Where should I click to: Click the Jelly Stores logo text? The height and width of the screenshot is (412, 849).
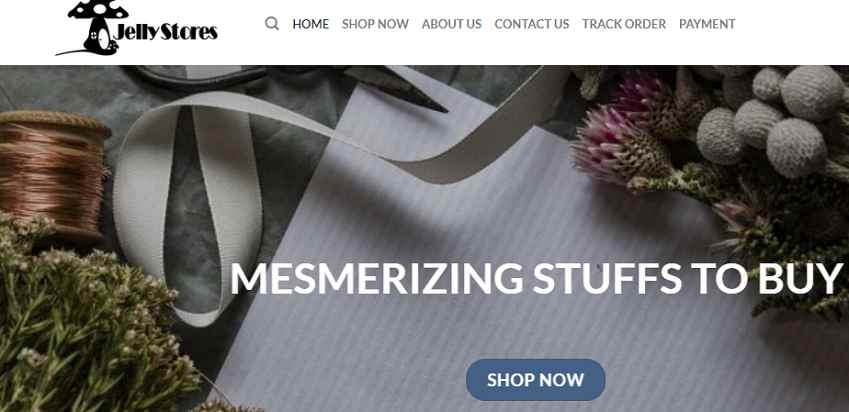(x=166, y=32)
